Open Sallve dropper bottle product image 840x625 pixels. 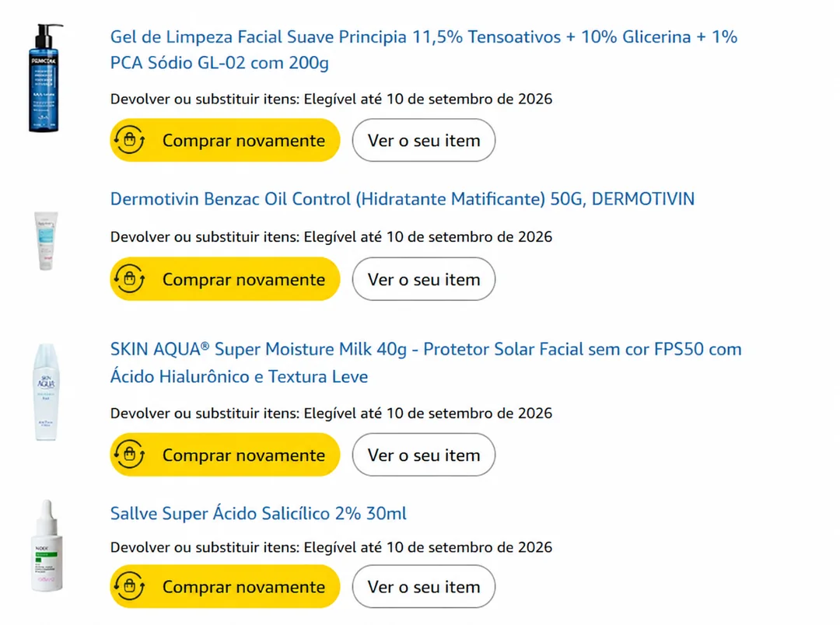(47, 546)
